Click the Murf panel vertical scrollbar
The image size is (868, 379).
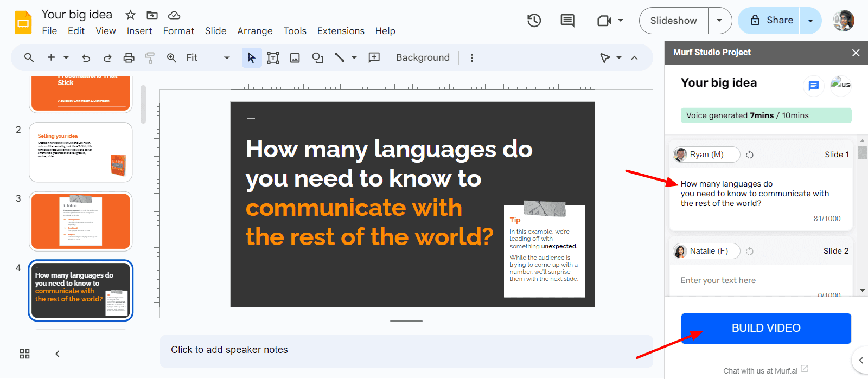862,152
